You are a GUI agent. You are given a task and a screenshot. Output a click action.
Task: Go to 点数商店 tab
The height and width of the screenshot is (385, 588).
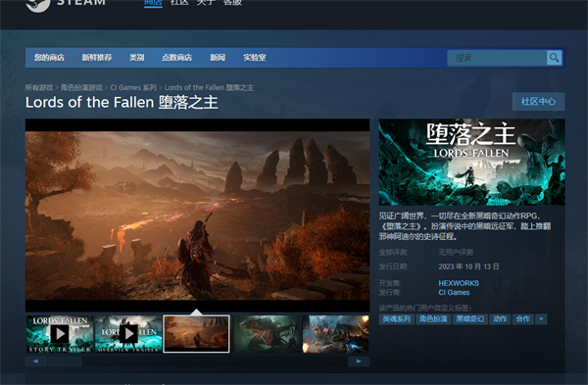click(176, 58)
